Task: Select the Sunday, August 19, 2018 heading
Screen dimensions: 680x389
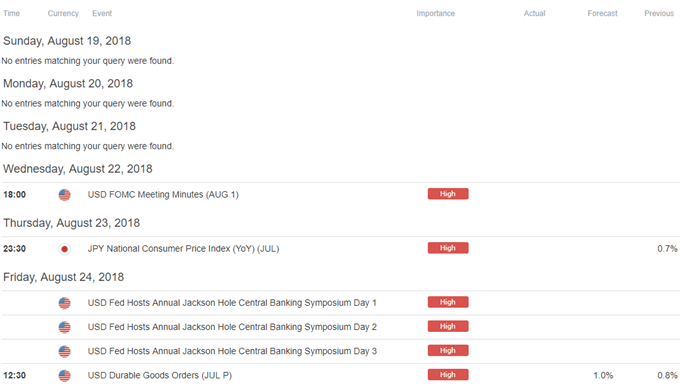Action: point(67,41)
